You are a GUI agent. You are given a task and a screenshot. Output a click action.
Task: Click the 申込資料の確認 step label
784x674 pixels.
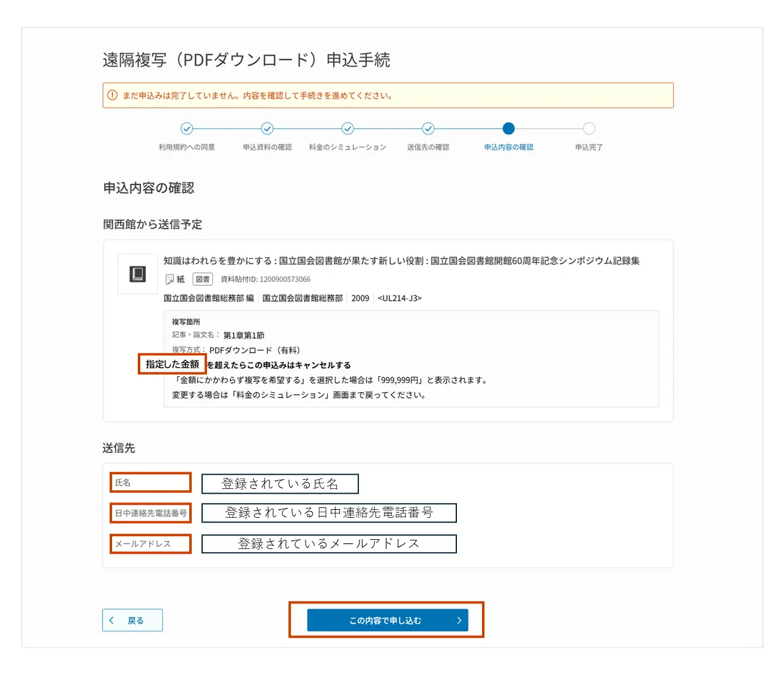click(x=267, y=147)
